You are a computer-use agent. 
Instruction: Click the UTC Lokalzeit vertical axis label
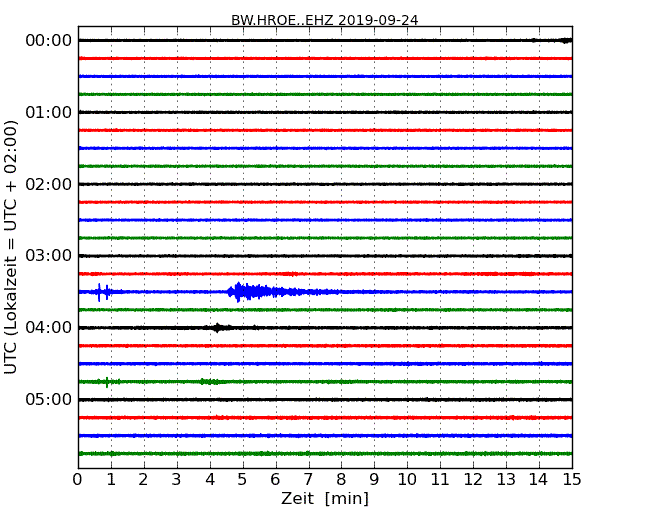click(x=11, y=248)
